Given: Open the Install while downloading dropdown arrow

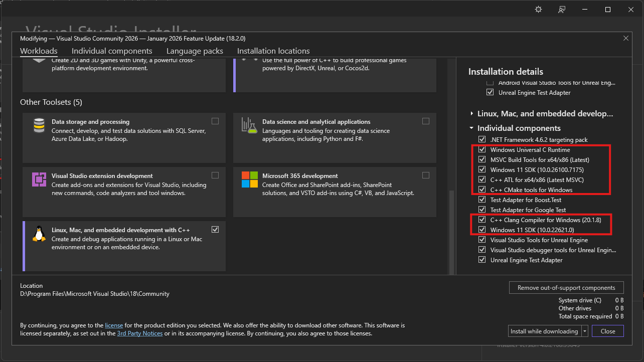Looking at the screenshot, I should pos(585,331).
